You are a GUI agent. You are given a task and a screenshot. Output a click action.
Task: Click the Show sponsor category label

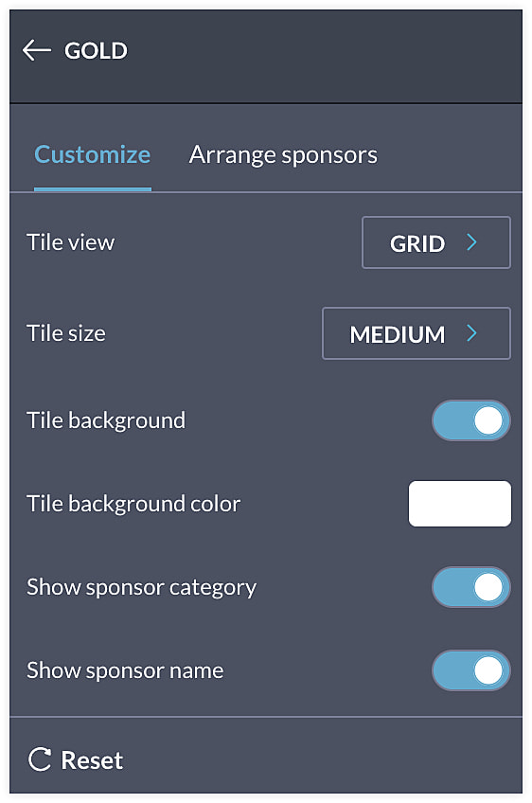click(x=141, y=587)
